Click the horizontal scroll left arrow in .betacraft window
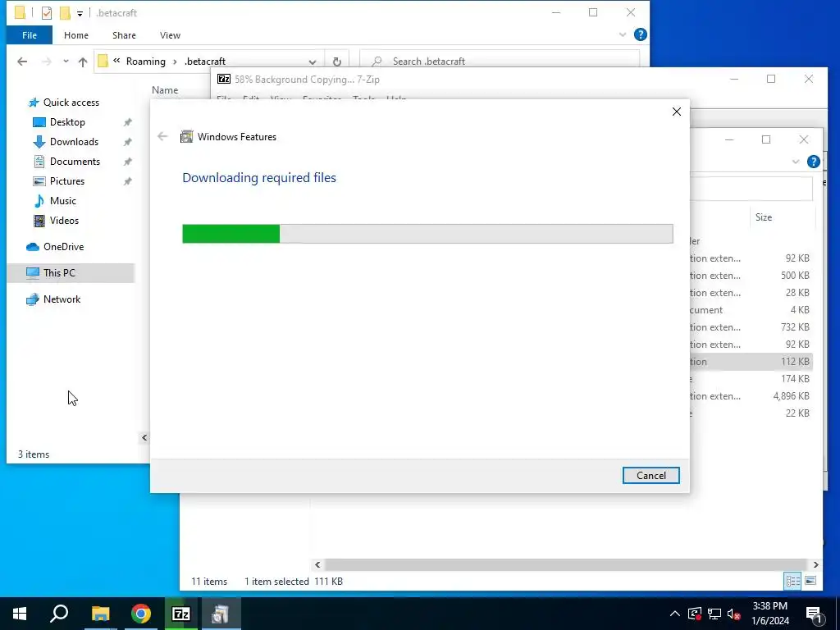This screenshot has height=630, width=840. [x=144, y=438]
